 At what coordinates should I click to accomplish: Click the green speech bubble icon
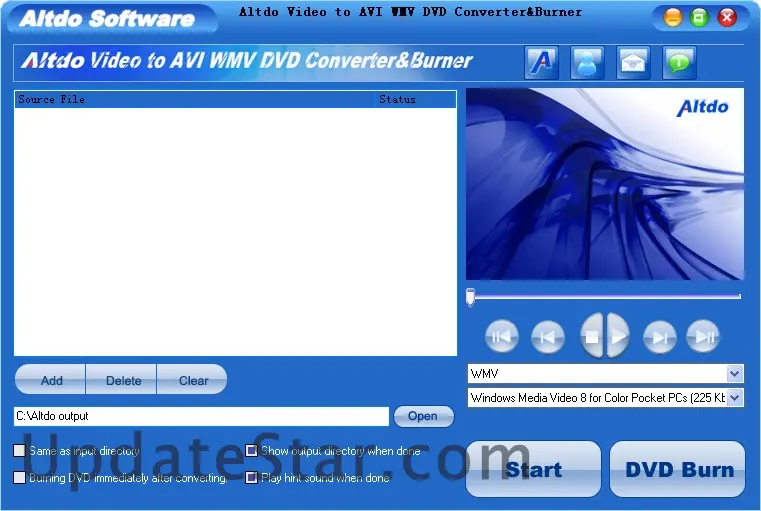679,63
